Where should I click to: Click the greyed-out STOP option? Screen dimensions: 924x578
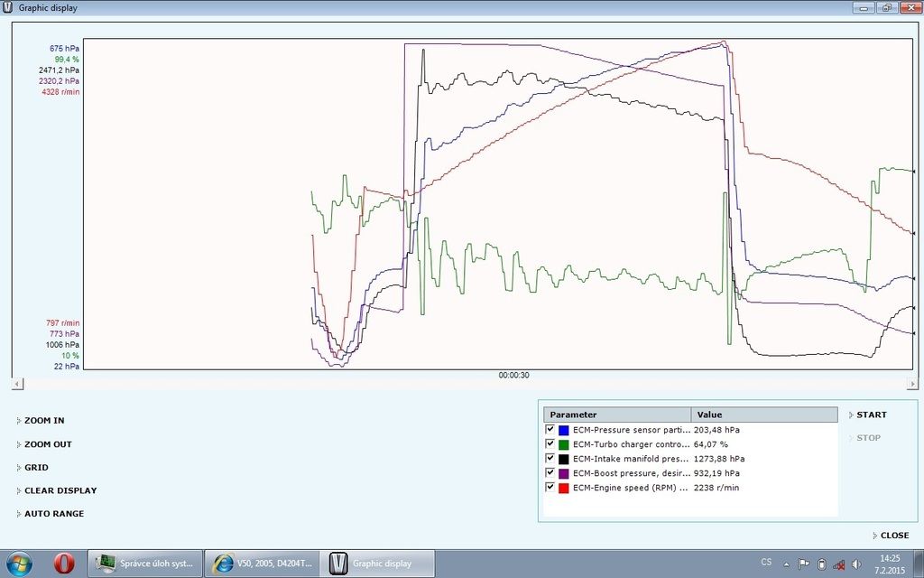coord(868,438)
